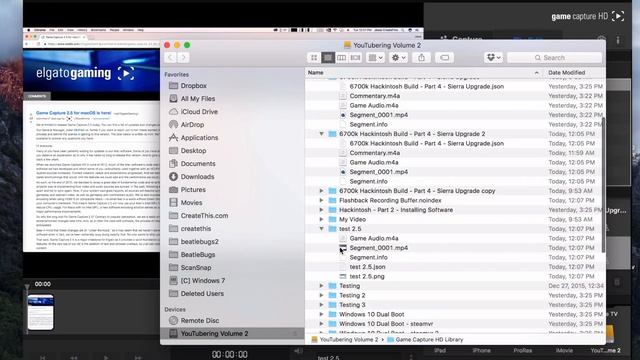Open createthis folder in sidebar

tap(196, 229)
